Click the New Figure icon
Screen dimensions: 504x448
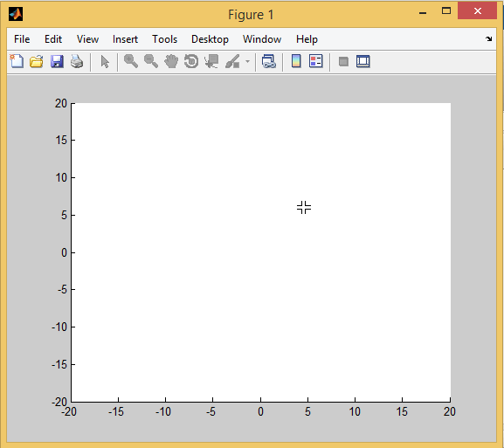(x=17, y=61)
